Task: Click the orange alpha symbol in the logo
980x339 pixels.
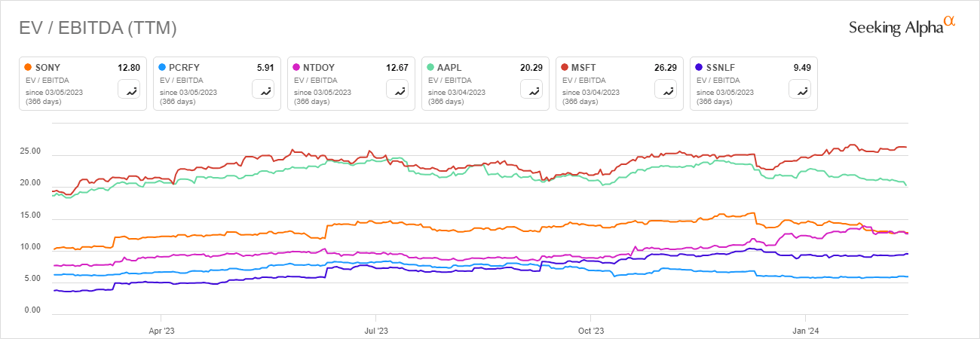Action: coord(950,22)
